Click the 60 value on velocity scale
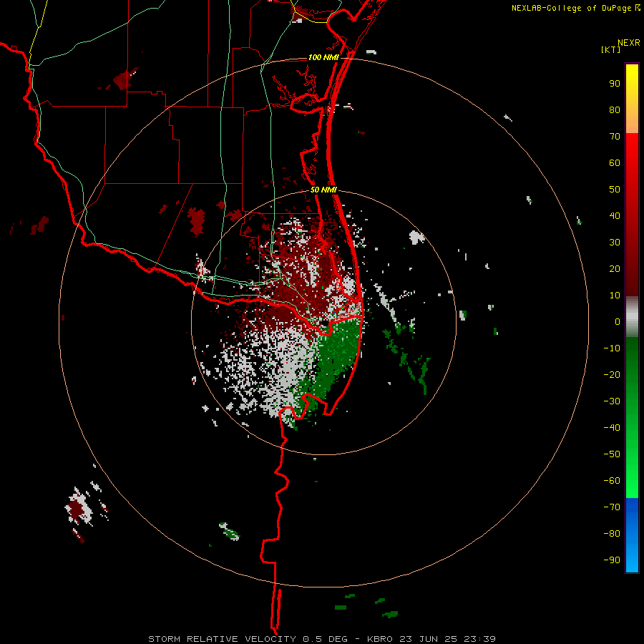The image size is (644, 644). (615, 163)
